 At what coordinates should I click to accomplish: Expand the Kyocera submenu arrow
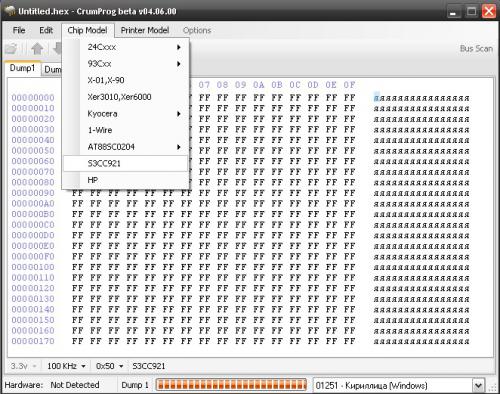click(179, 114)
